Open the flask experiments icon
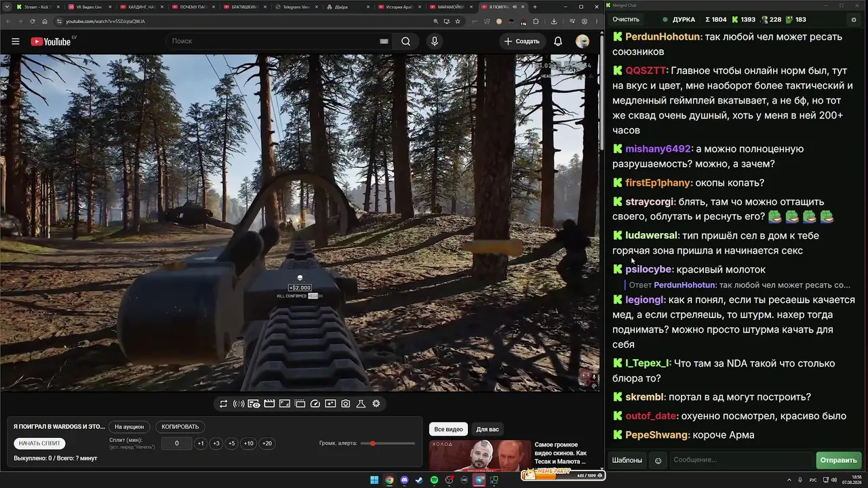This screenshot has width=868, height=488. click(361, 404)
